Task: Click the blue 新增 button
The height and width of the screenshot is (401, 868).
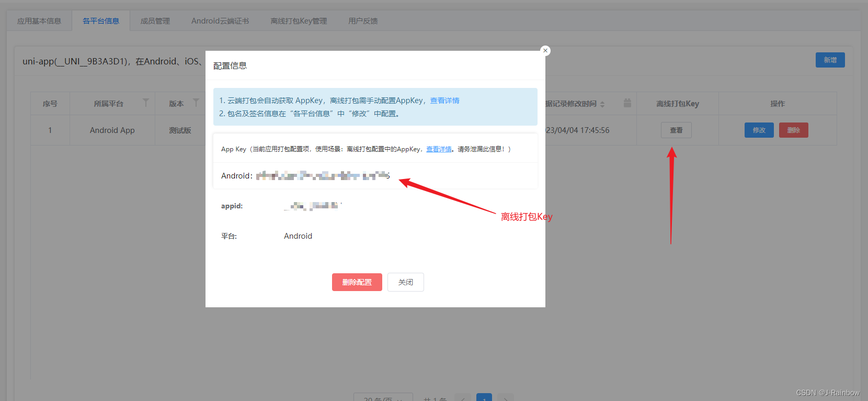Action: click(x=830, y=60)
